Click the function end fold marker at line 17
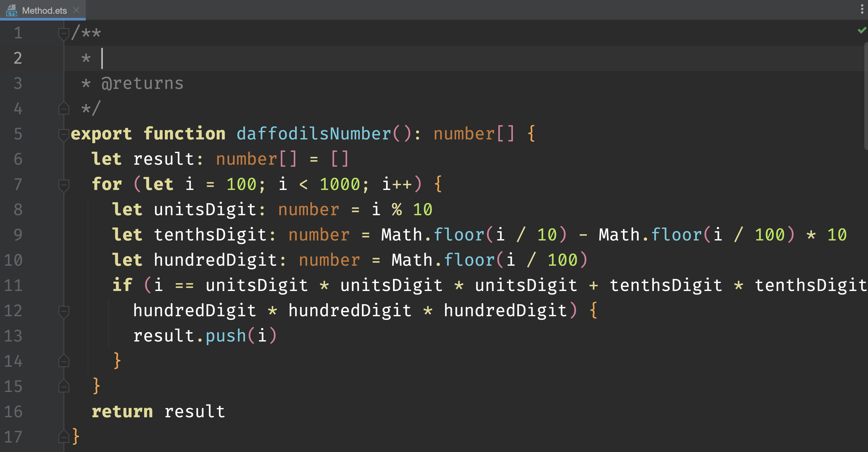The image size is (868, 452). [63, 437]
